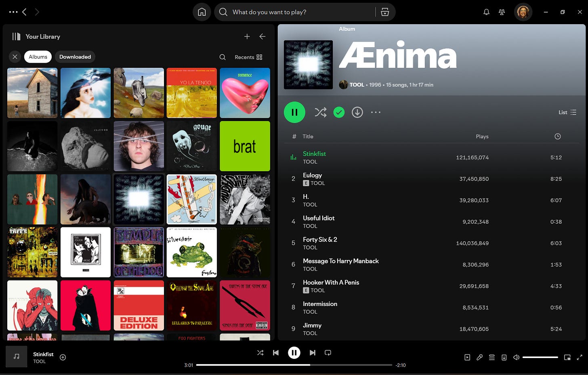Screen dimensions: 588x375
Task: Toggle repeat in the player bar
Action: 328,353
